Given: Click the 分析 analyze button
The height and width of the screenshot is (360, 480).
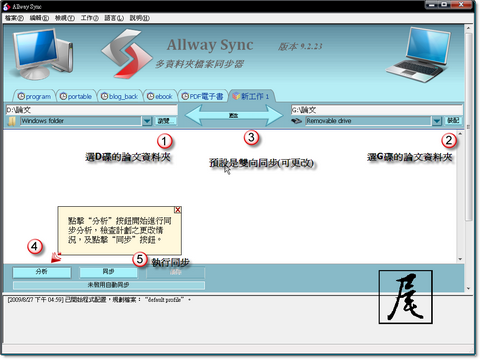Looking at the screenshot, I should [42, 272].
